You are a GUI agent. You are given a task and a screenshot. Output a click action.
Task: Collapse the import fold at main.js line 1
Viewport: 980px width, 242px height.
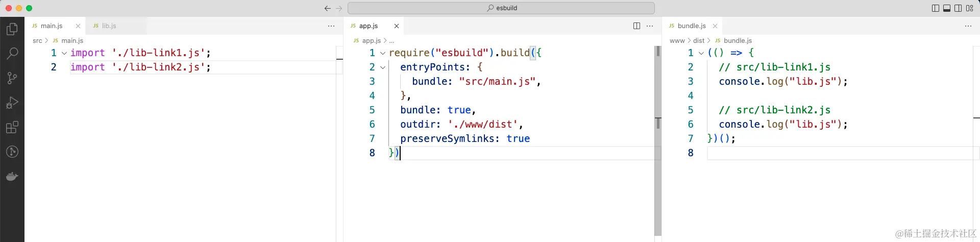64,53
